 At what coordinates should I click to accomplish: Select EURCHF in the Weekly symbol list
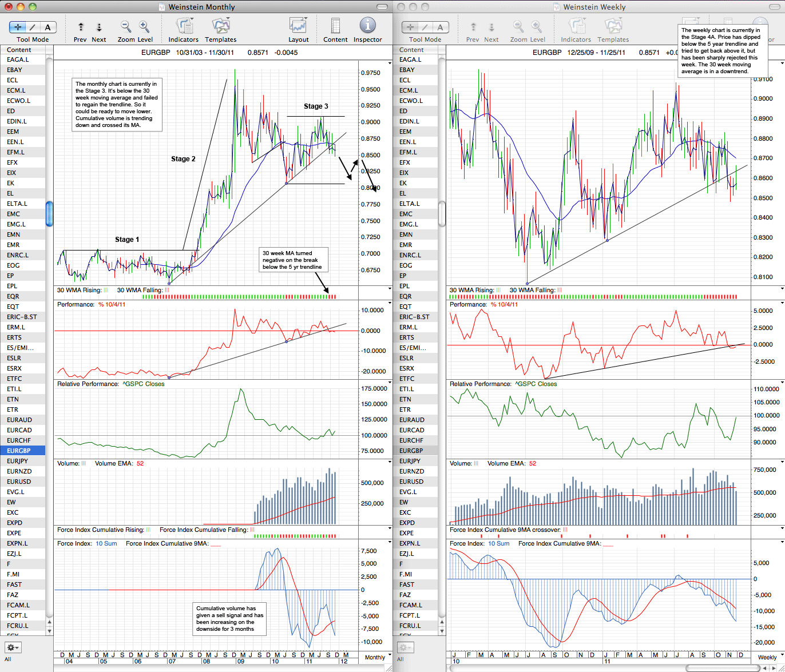pyautogui.click(x=415, y=440)
